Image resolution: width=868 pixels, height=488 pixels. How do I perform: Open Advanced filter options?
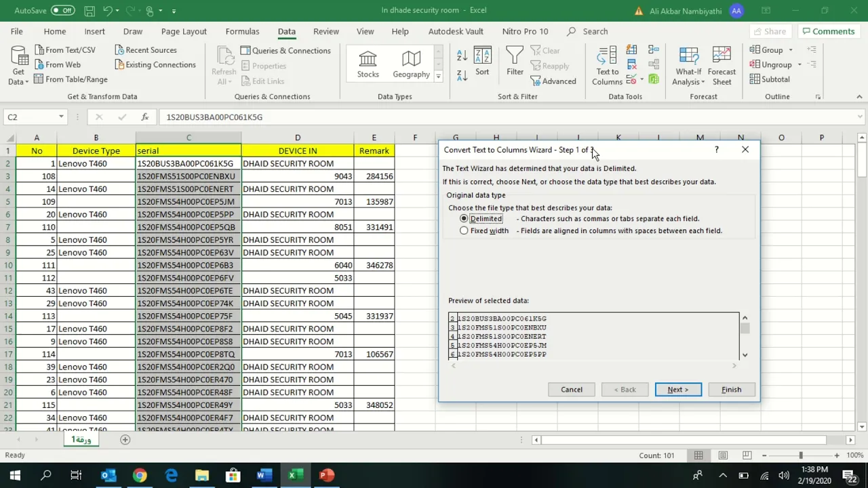point(553,81)
